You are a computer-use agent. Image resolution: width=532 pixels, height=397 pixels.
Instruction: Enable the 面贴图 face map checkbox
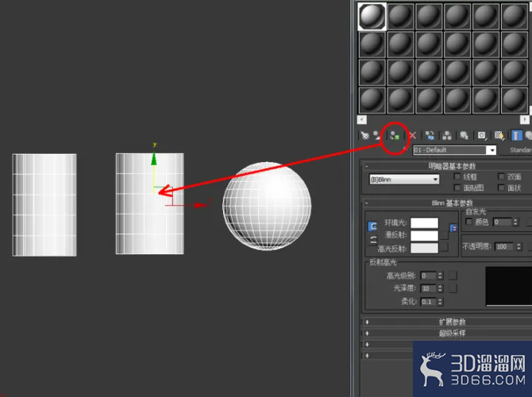pyautogui.click(x=457, y=187)
